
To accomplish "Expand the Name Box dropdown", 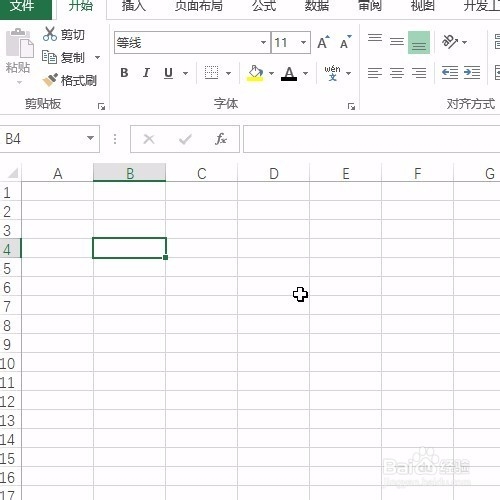I will (x=90, y=138).
